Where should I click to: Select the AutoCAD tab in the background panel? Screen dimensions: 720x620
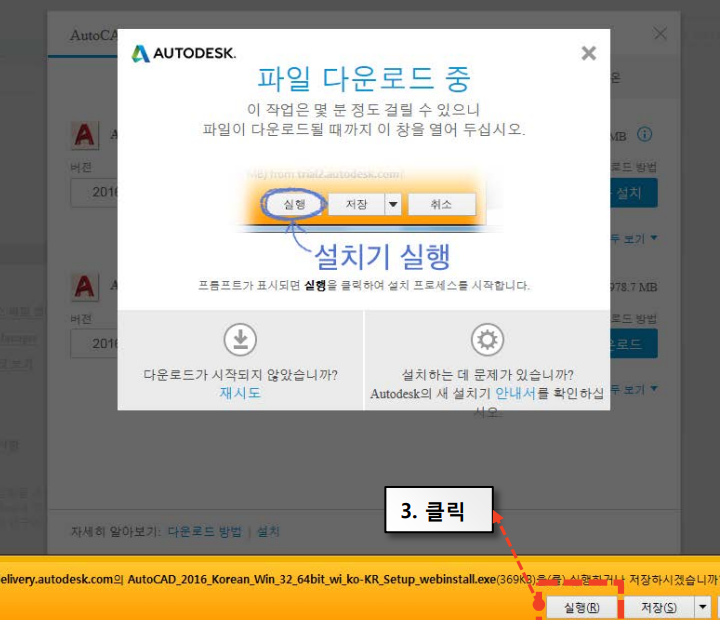pyautogui.click(x=94, y=35)
